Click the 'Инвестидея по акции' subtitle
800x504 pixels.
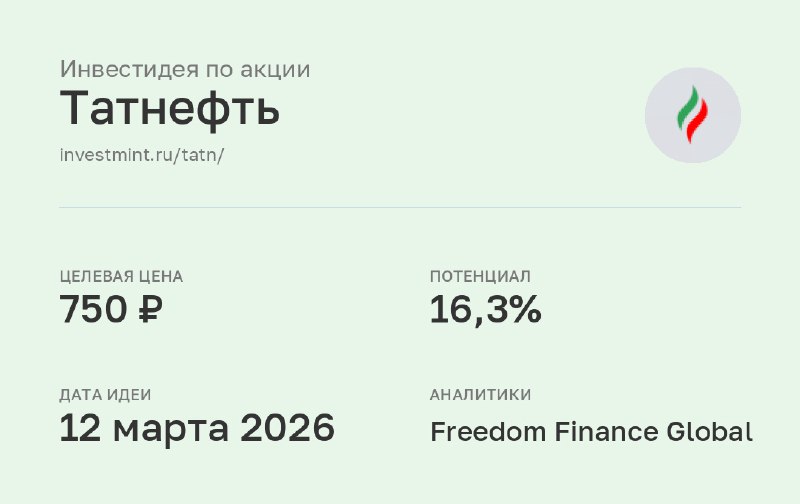pyautogui.click(x=185, y=69)
